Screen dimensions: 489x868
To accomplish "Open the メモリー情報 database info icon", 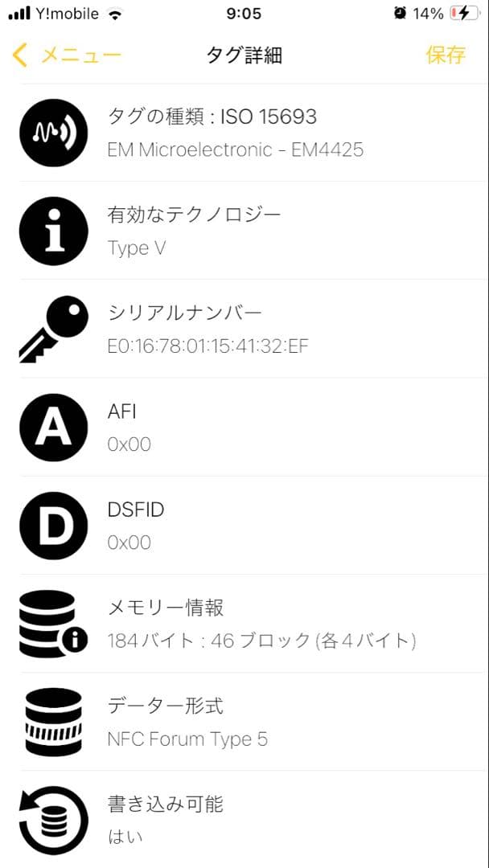I will tap(53, 624).
